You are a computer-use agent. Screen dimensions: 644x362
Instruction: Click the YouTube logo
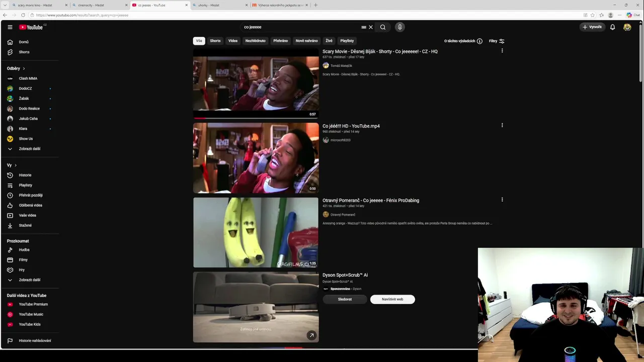tap(31, 27)
